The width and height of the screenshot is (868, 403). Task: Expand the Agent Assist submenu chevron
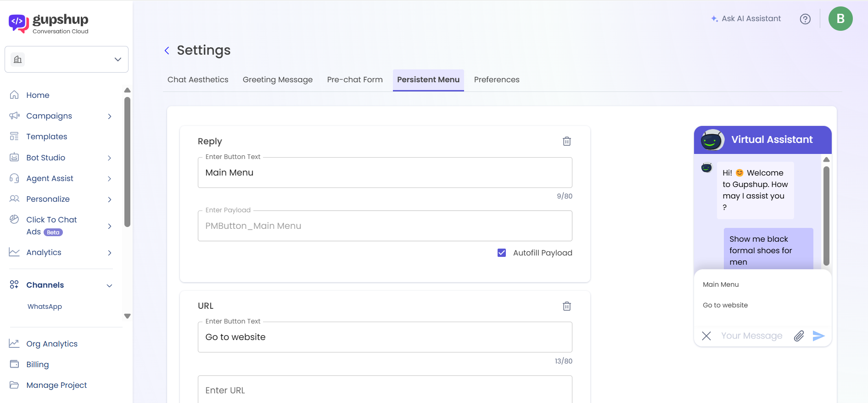tap(110, 179)
